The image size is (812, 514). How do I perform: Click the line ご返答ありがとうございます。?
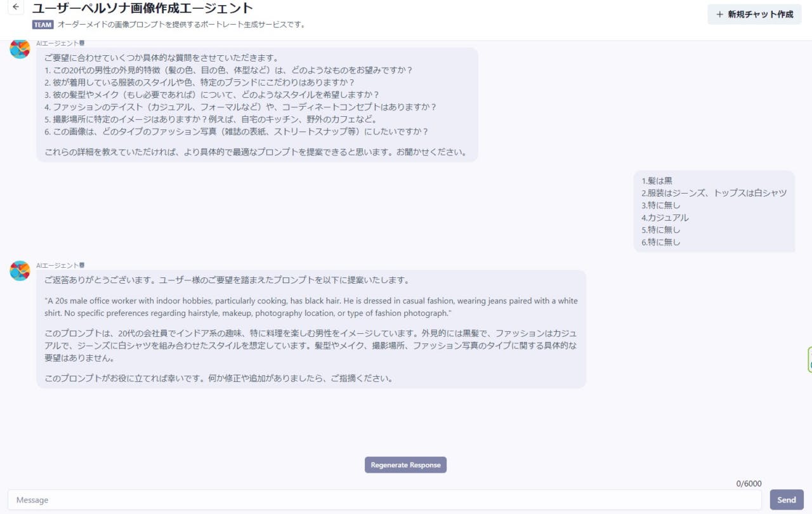pos(226,280)
